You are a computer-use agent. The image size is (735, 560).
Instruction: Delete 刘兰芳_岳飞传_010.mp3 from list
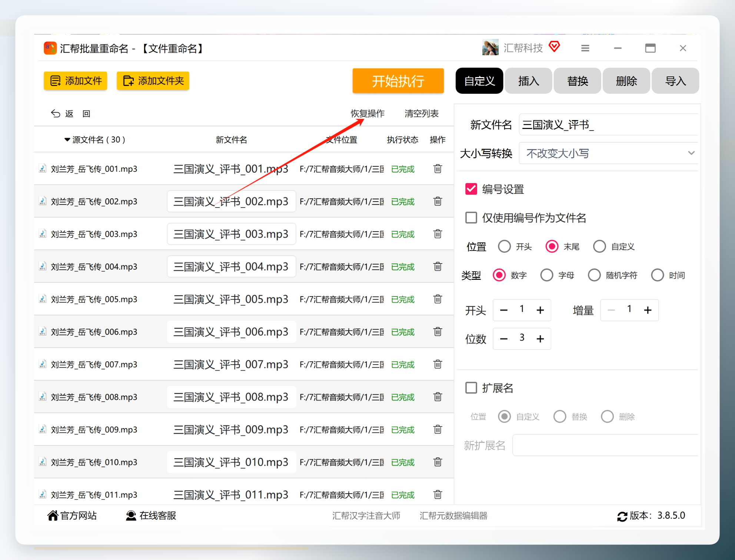[438, 463]
